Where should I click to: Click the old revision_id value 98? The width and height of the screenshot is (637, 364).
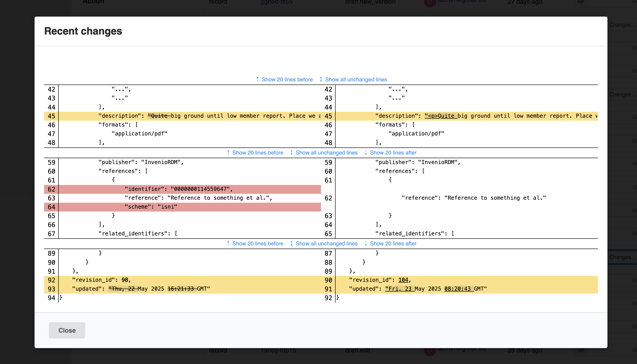(x=125, y=280)
